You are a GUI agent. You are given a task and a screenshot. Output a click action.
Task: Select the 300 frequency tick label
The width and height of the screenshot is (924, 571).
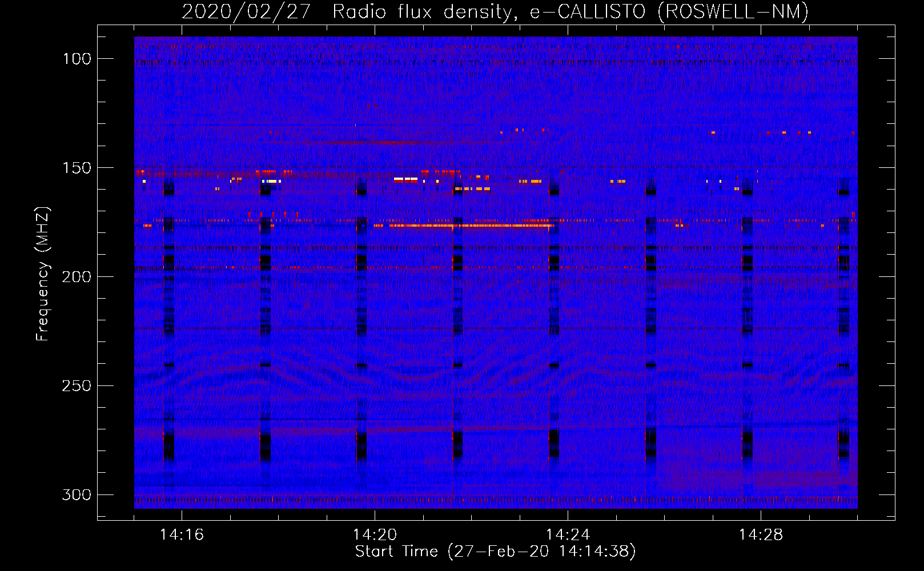pos(77,495)
